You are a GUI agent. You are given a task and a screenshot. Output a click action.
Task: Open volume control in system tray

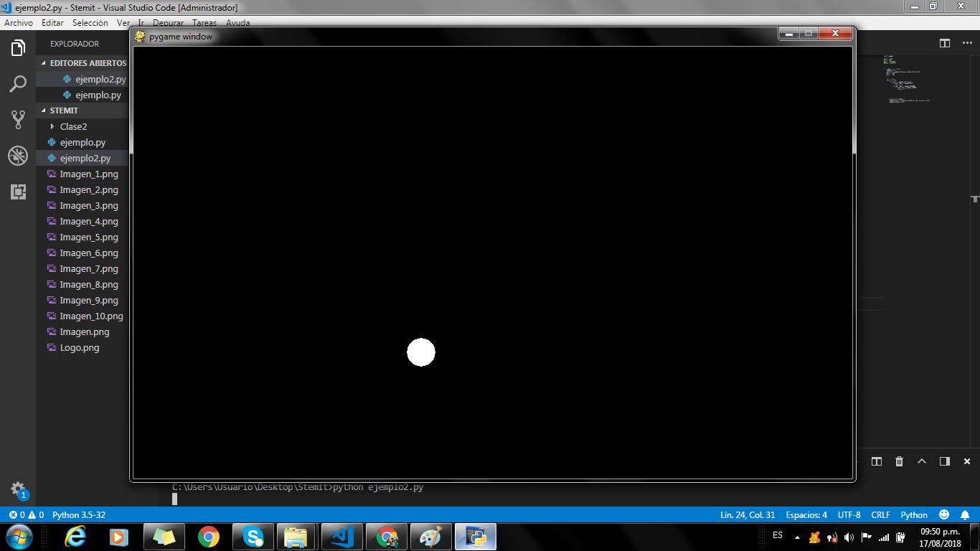point(849,537)
